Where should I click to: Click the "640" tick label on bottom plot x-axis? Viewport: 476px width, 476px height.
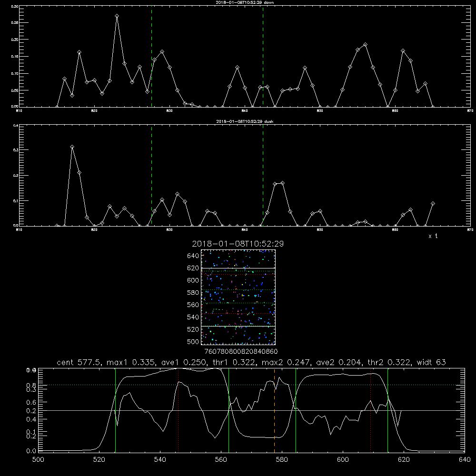[465, 460]
